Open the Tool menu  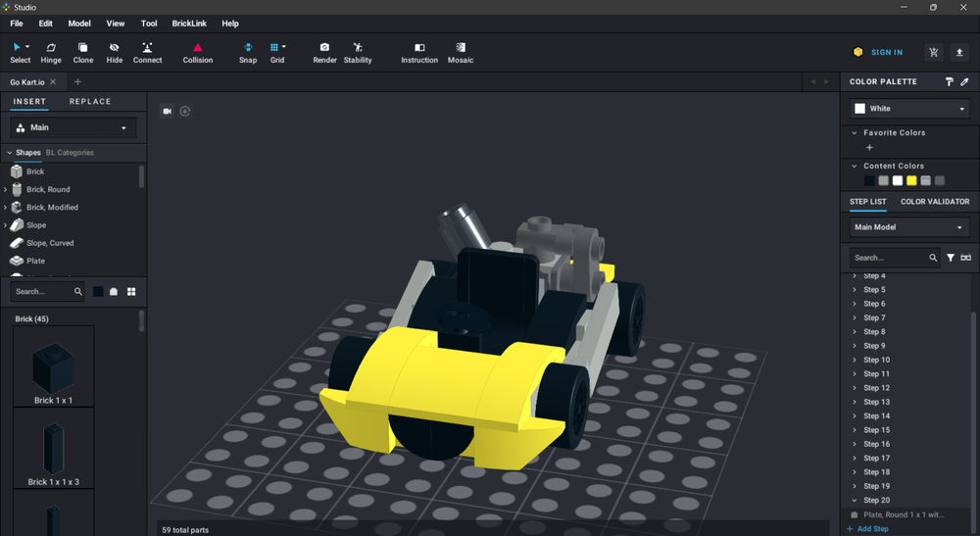pos(149,24)
